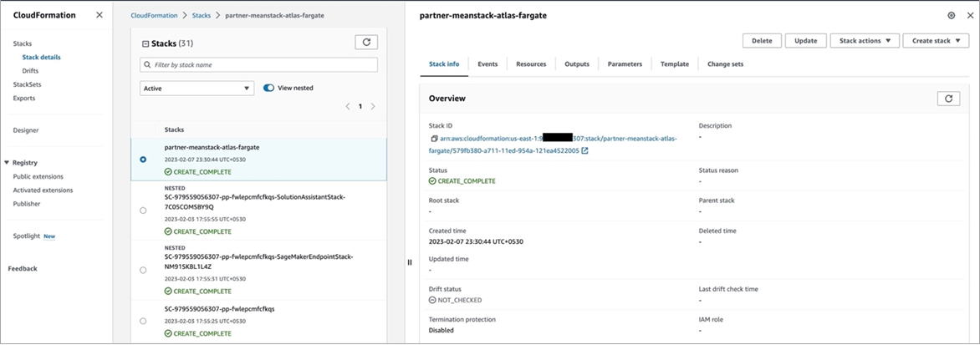Close the stack details panel
The height and width of the screenshot is (345, 980).
970,16
